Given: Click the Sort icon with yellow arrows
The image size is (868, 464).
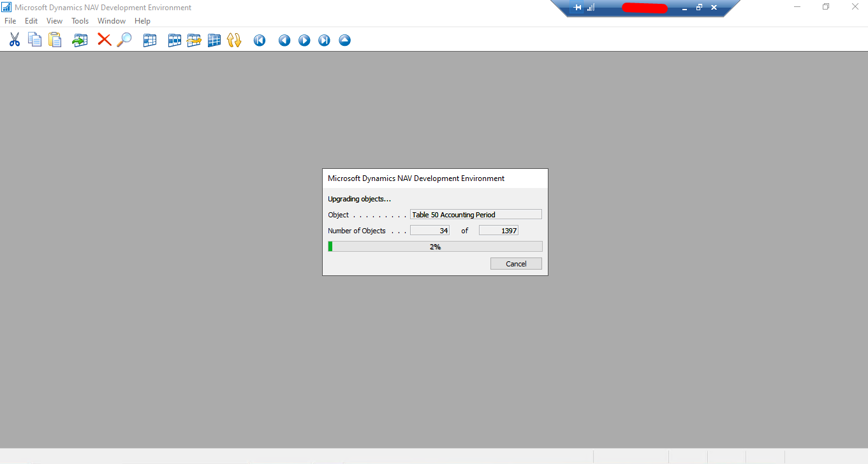Looking at the screenshot, I should pos(234,40).
